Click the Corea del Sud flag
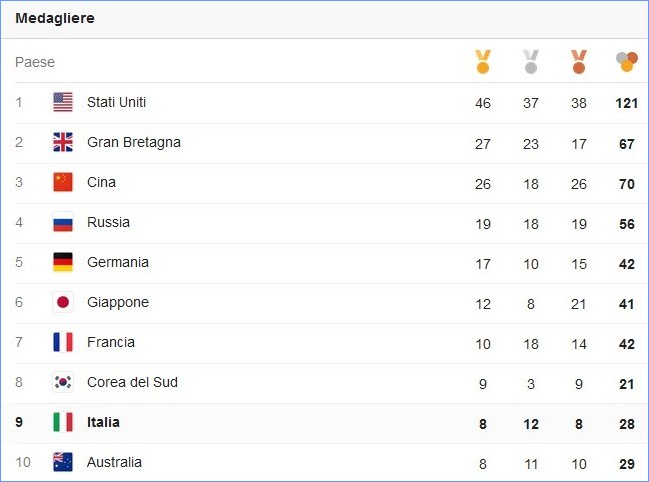The image size is (649, 482). pyautogui.click(x=63, y=382)
